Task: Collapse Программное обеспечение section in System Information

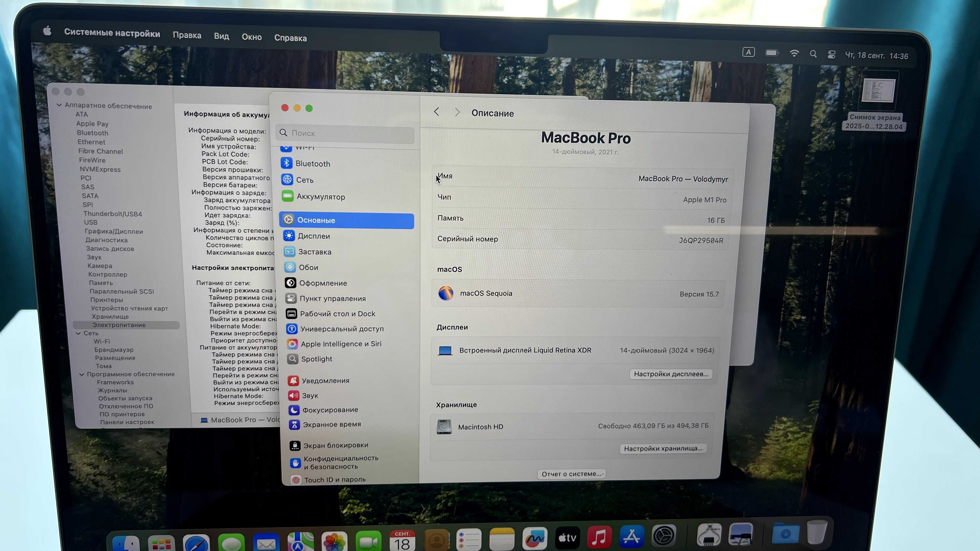Action: 81,374
